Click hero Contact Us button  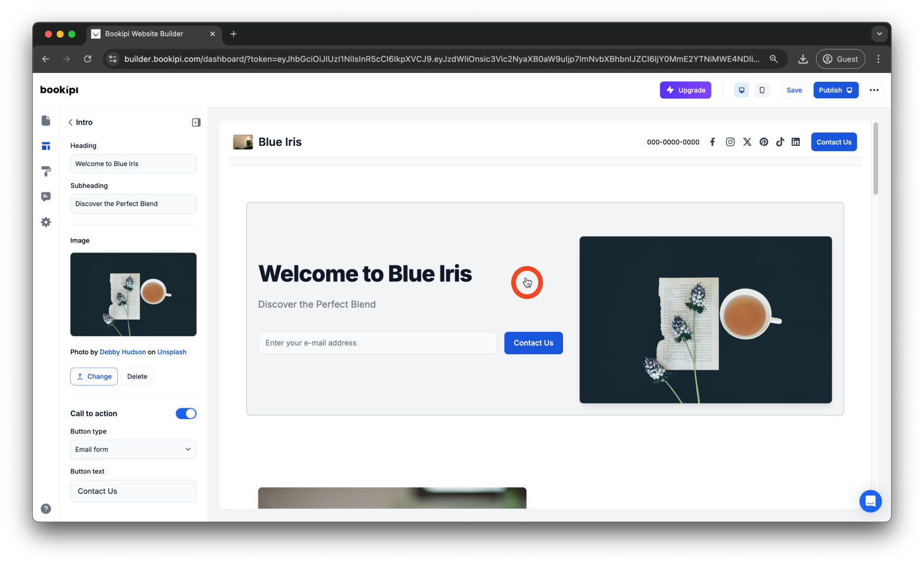(x=534, y=343)
